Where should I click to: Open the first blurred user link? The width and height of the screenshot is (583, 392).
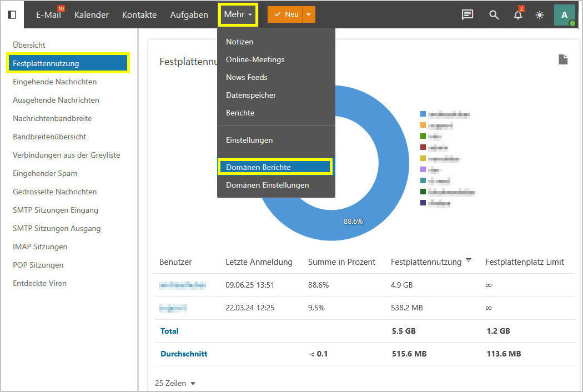click(182, 285)
